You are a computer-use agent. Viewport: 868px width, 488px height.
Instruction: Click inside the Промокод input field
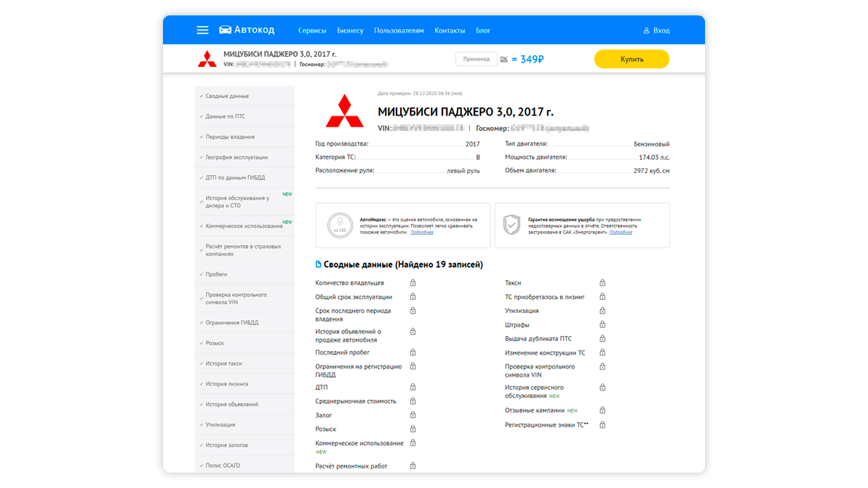(x=477, y=59)
